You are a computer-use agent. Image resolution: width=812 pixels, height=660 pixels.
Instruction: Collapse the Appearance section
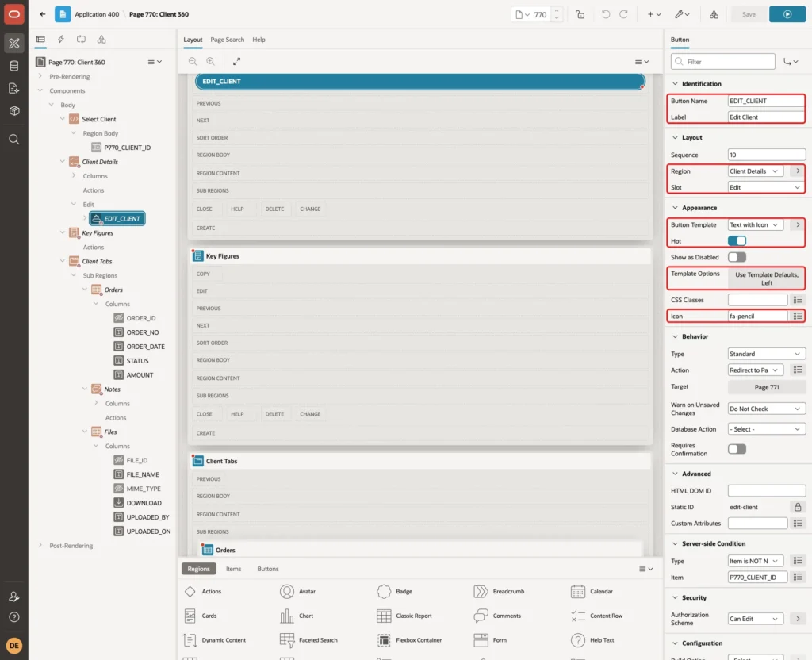[x=675, y=208]
